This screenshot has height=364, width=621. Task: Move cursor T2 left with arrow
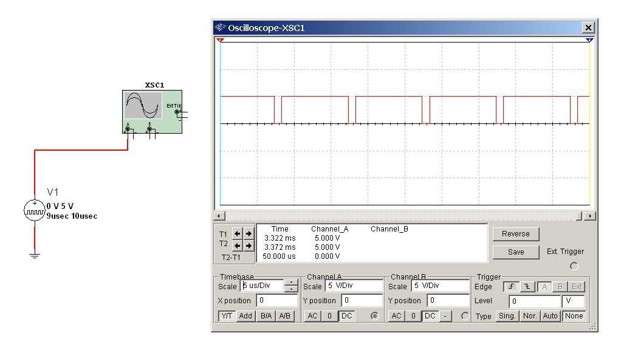point(238,246)
